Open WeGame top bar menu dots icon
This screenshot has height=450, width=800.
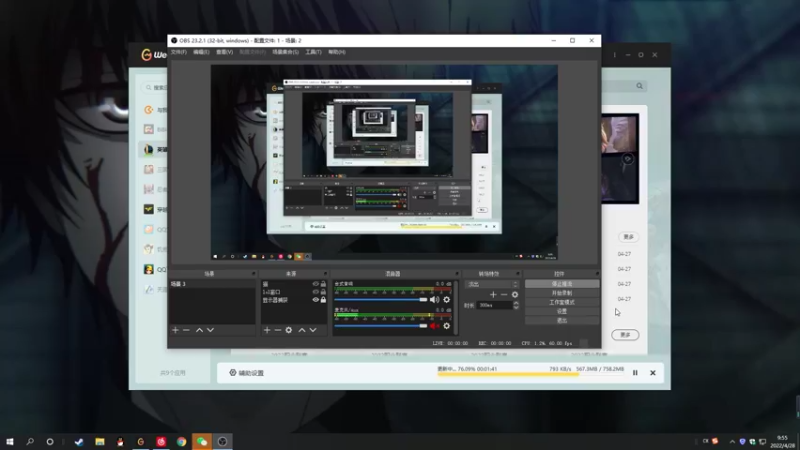click(x=615, y=55)
